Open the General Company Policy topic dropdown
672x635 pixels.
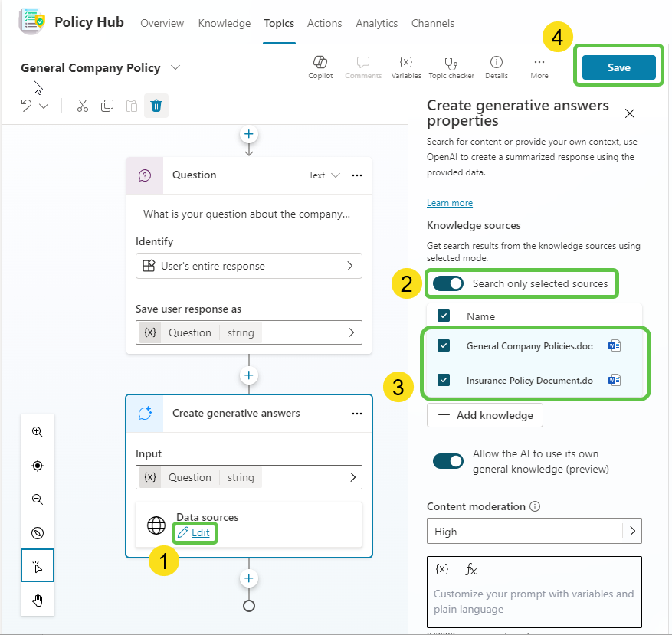[175, 67]
